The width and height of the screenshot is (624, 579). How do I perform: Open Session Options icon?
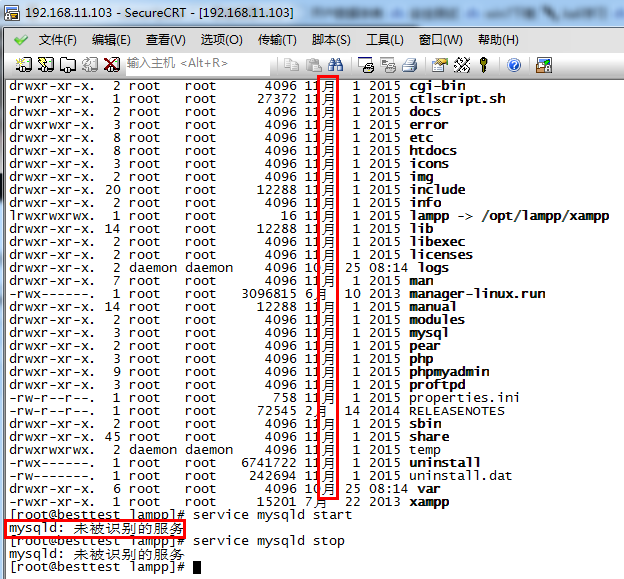440,64
